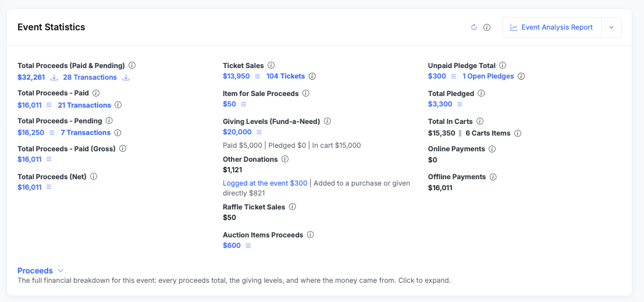
Task: Open list icon under Total Proceeds (Net)
Action: point(49,187)
